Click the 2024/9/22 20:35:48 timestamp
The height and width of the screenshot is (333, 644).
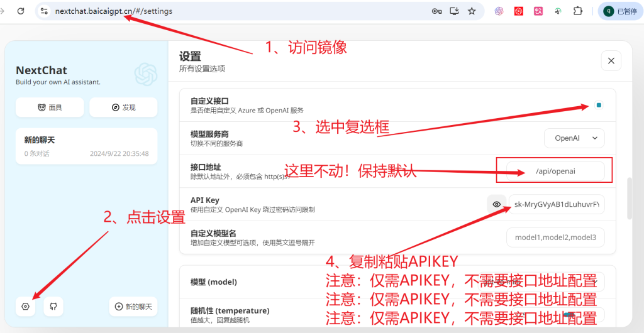[x=119, y=154]
